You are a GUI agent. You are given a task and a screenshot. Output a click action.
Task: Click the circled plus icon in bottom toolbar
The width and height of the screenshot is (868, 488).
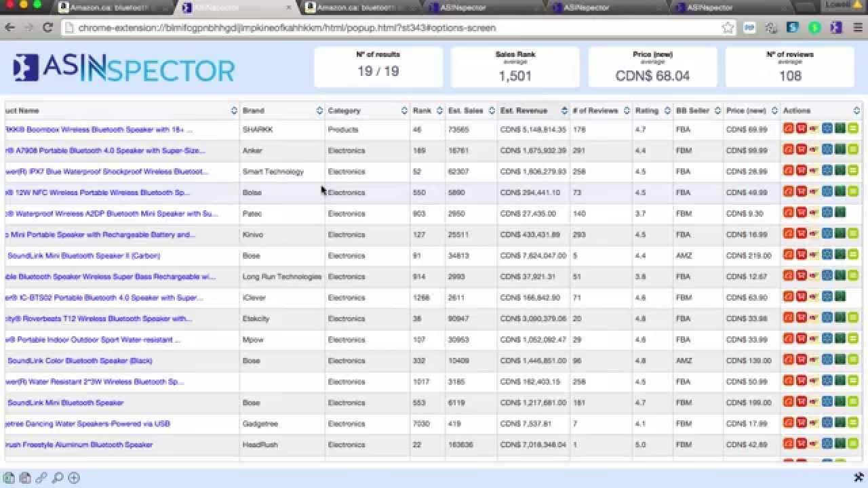(x=74, y=478)
